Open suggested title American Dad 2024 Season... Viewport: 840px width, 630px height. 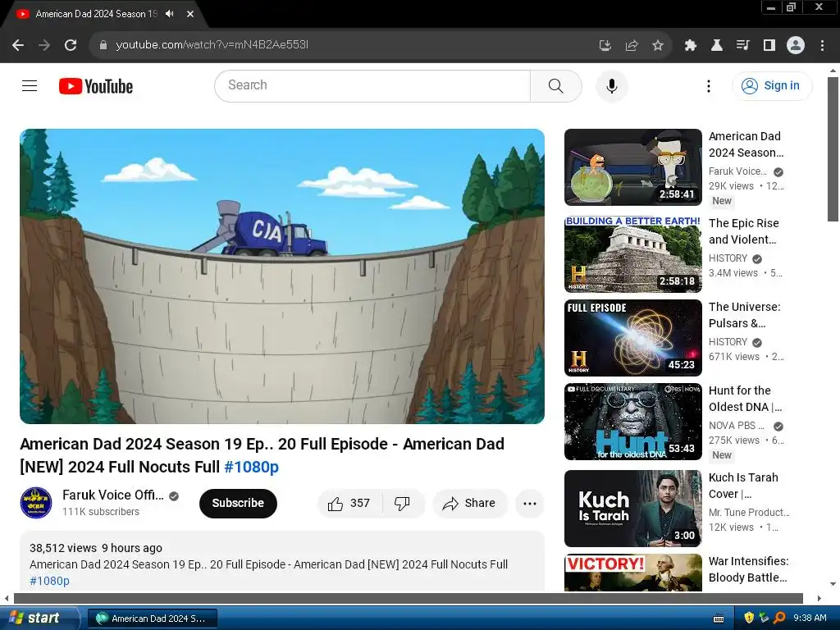click(746, 144)
